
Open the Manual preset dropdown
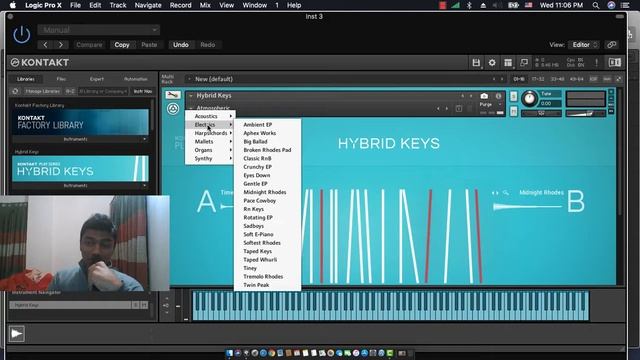[98, 30]
